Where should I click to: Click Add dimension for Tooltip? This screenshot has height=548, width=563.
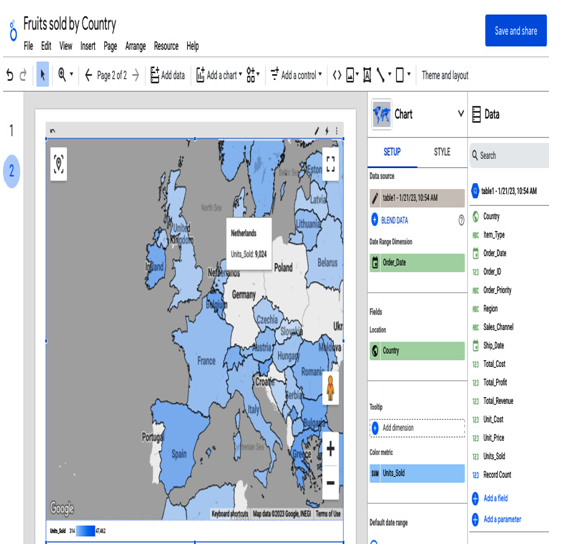(417, 428)
